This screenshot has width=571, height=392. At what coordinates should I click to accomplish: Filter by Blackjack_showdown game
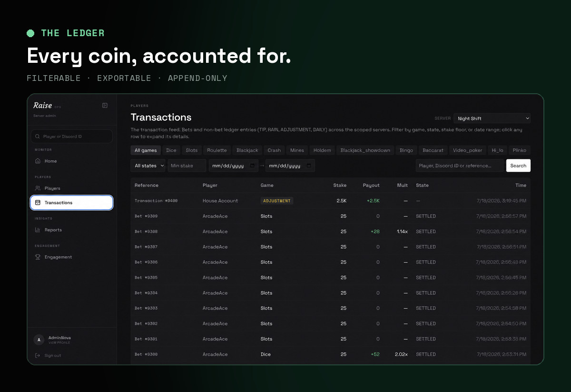pyautogui.click(x=365, y=150)
